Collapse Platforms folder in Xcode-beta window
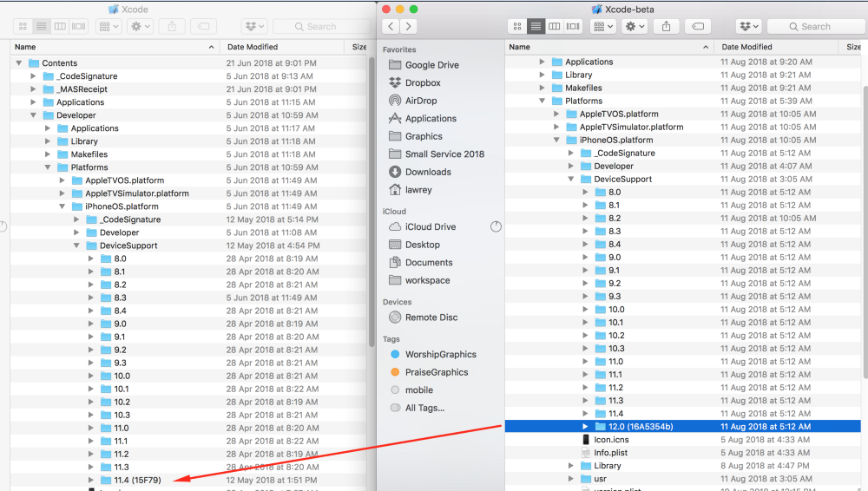 542,101
